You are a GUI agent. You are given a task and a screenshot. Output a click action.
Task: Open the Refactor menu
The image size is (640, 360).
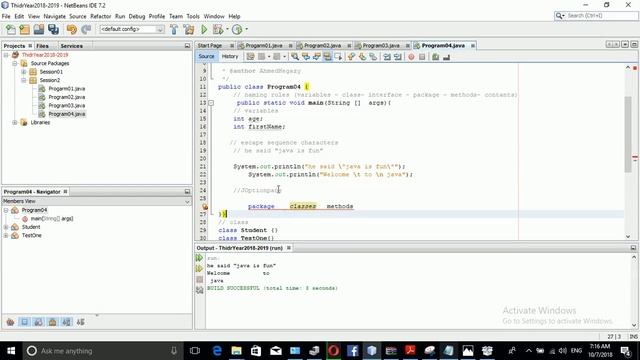point(100,16)
